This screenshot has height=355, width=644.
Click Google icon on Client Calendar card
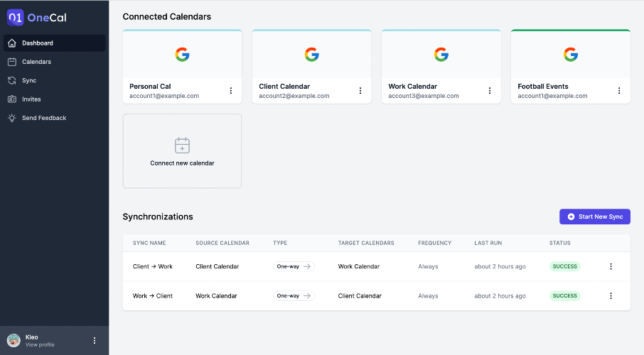(x=312, y=55)
